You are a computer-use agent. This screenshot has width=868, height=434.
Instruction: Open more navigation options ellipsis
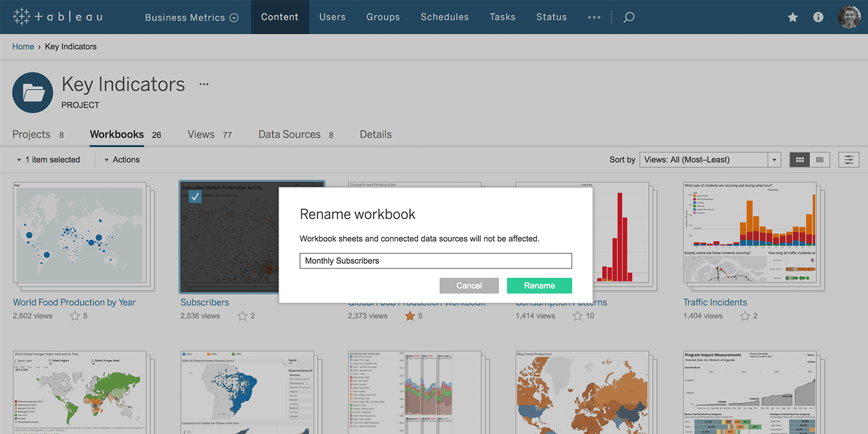594,17
